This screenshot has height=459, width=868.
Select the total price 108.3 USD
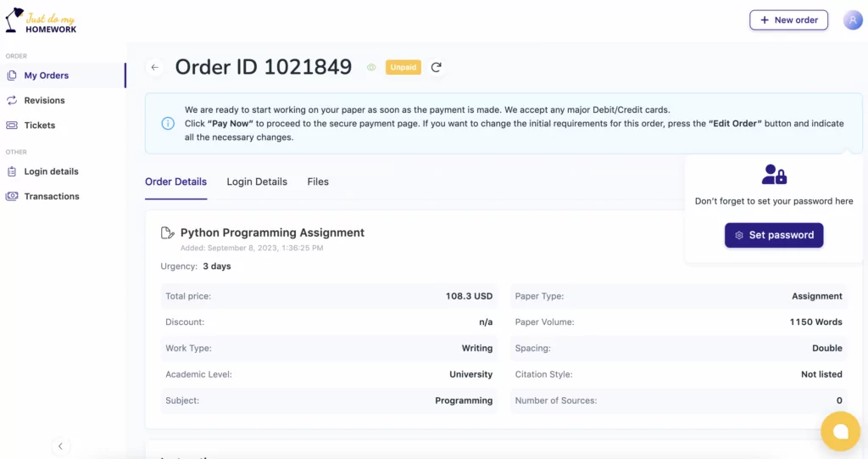[469, 296]
